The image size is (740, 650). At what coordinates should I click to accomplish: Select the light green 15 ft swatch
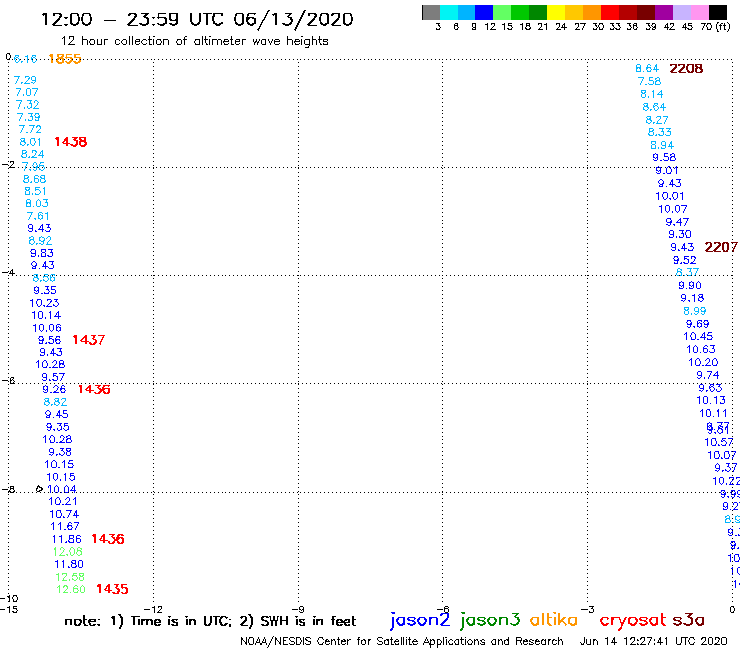click(502, 12)
